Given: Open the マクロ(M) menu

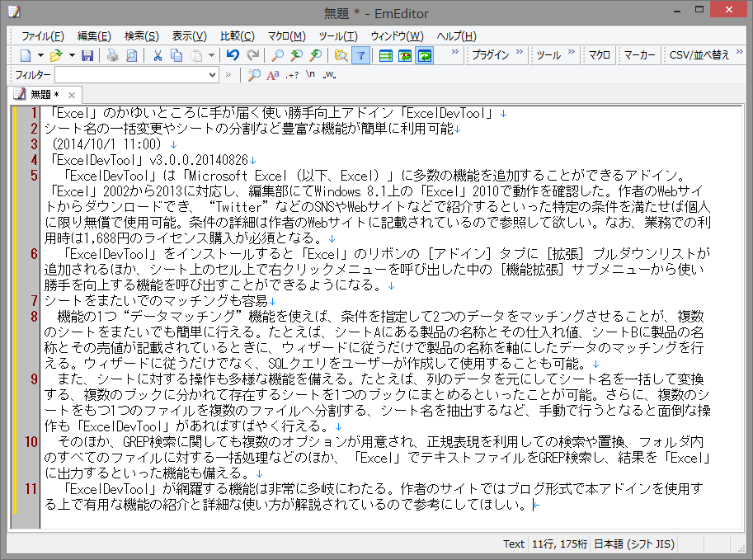Looking at the screenshot, I should pyautogui.click(x=287, y=36).
